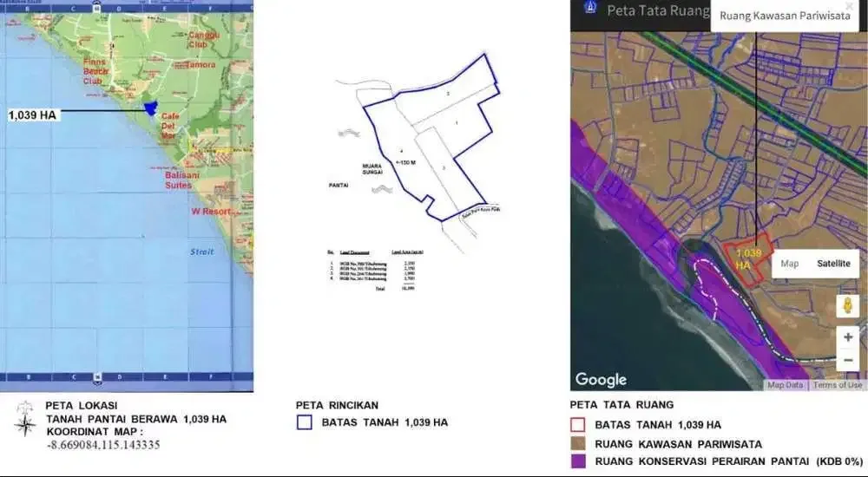Click the "W Resort" map label

click(211, 212)
